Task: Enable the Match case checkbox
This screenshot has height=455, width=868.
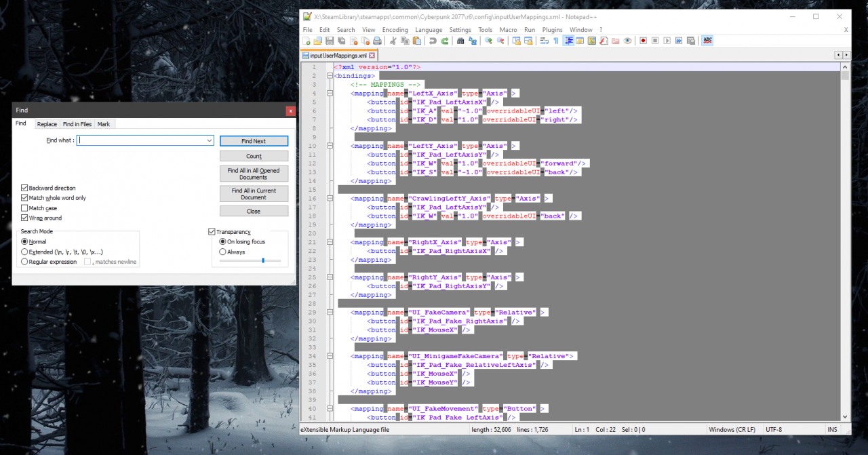Action: (25, 208)
